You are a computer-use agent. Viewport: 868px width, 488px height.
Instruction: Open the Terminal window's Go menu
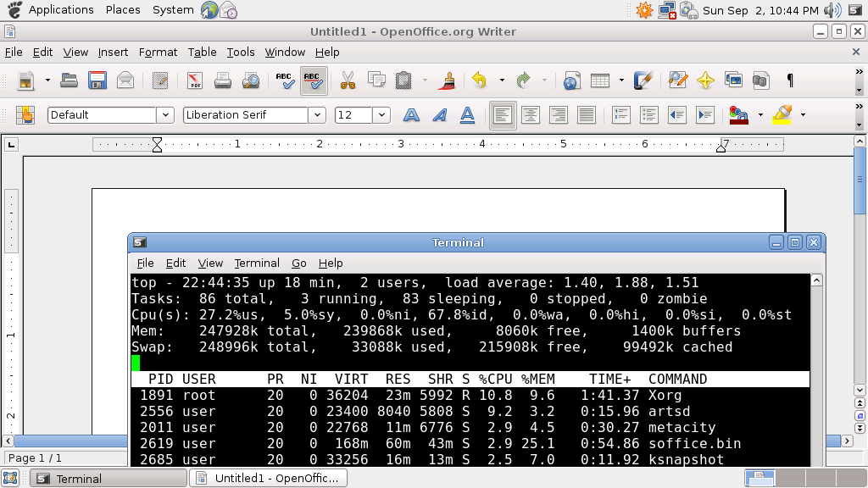[299, 263]
